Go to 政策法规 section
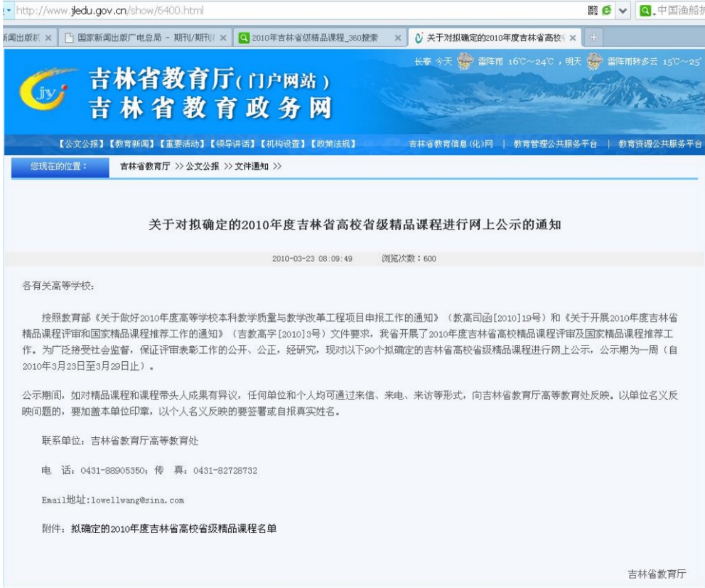This screenshot has width=705, height=588. click(x=333, y=144)
